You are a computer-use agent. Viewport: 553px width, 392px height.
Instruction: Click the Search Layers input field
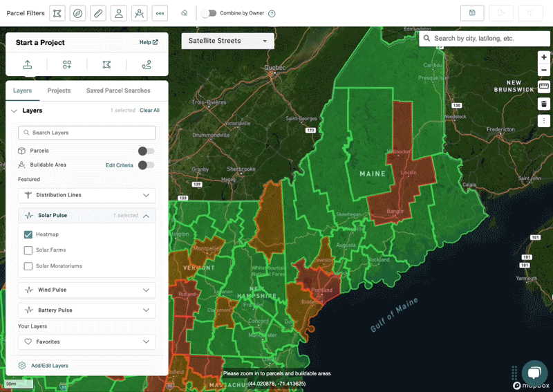pos(86,133)
